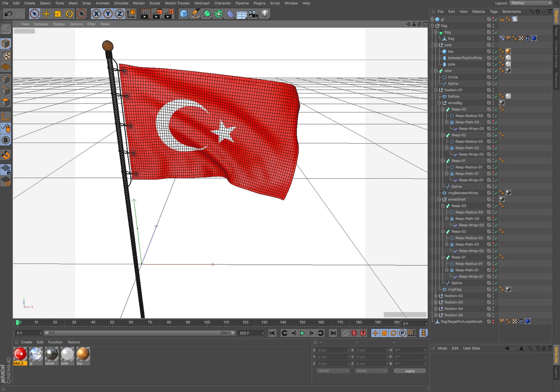Open Render Settings from the toolbar
Viewport: 560px width, 392px height.
tap(169, 14)
